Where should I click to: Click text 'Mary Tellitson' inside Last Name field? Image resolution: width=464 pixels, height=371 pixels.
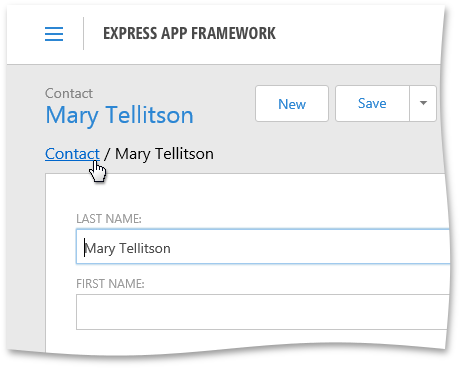(127, 248)
